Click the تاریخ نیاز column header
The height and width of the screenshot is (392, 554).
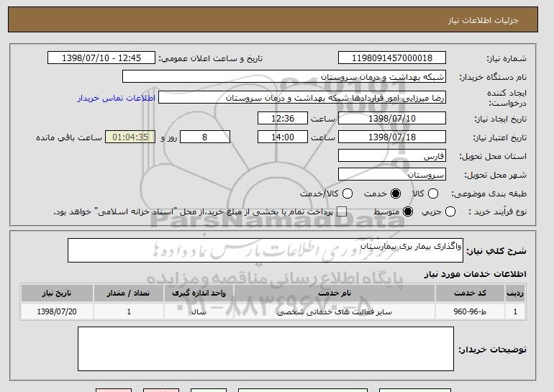57,293
